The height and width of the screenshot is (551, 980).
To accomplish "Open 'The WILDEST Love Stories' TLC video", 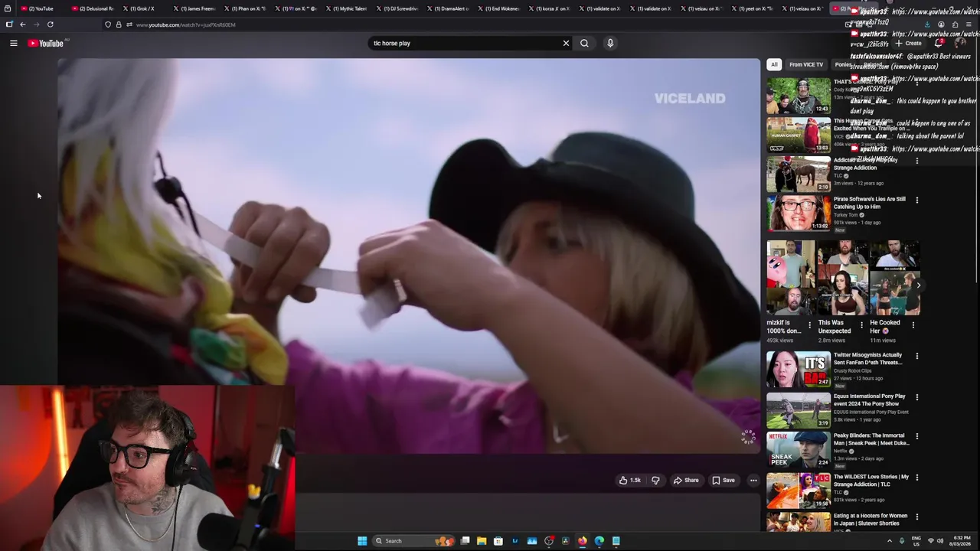I will click(871, 481).
